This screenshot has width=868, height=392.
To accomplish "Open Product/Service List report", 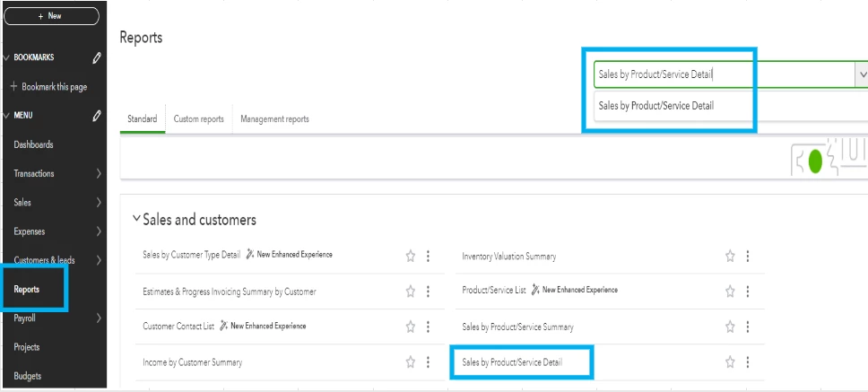I will click(x=494, y=290).
